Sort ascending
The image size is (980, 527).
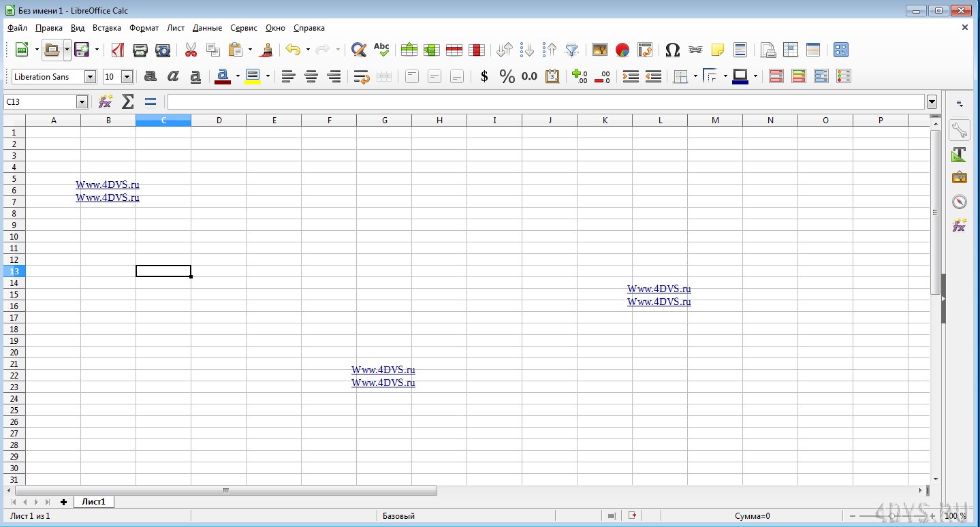[527, 50]
